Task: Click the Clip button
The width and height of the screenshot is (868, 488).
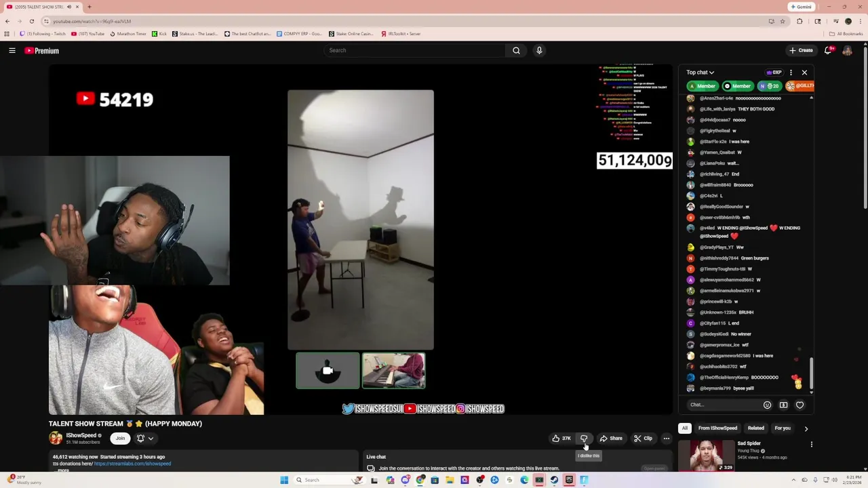Action: point(642,439)
